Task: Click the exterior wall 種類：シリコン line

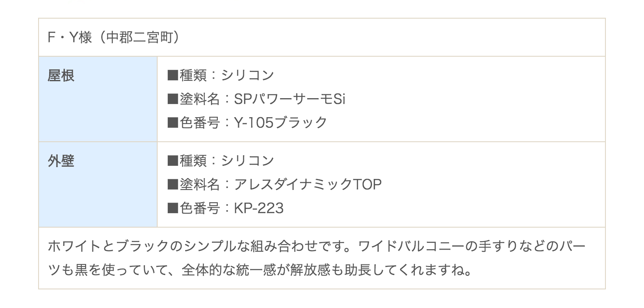Action: tap(221, 161)
